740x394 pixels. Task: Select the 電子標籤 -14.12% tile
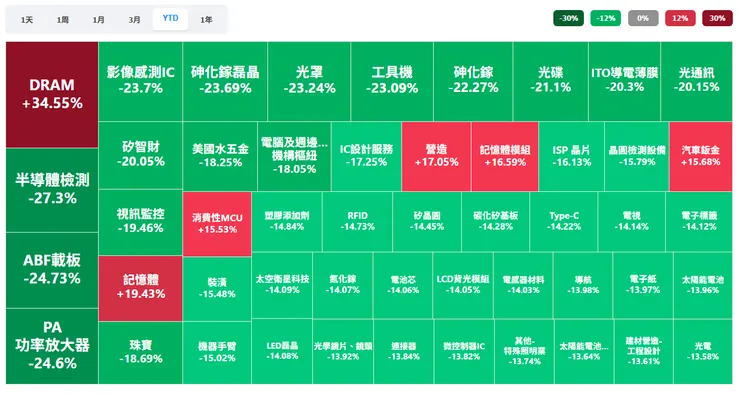699,221
